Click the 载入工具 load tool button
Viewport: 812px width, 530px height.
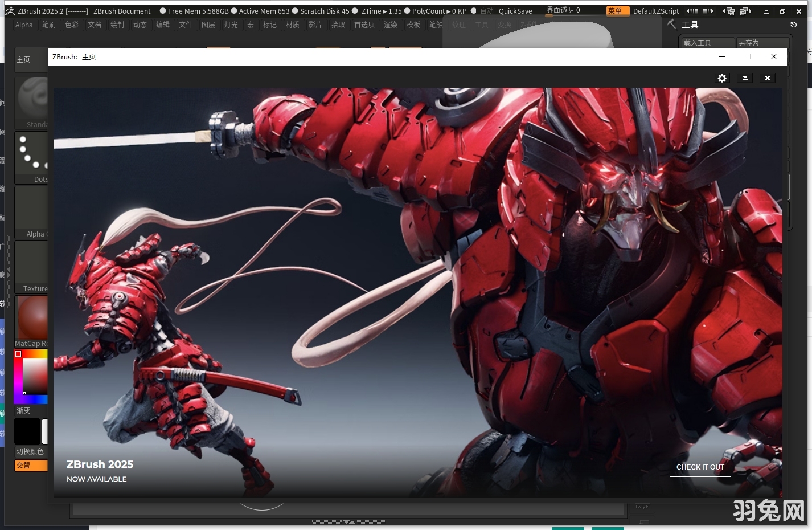706,42
